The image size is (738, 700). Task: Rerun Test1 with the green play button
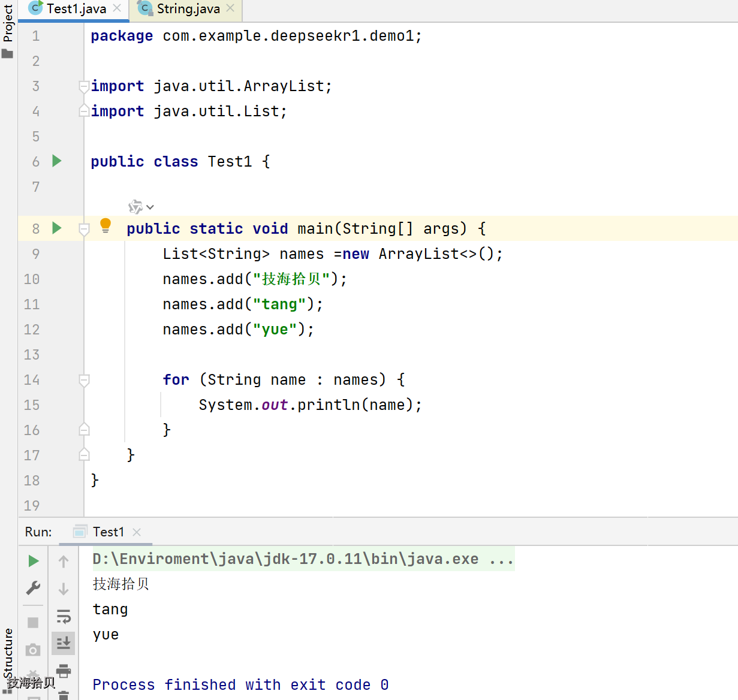coord(34,561)
